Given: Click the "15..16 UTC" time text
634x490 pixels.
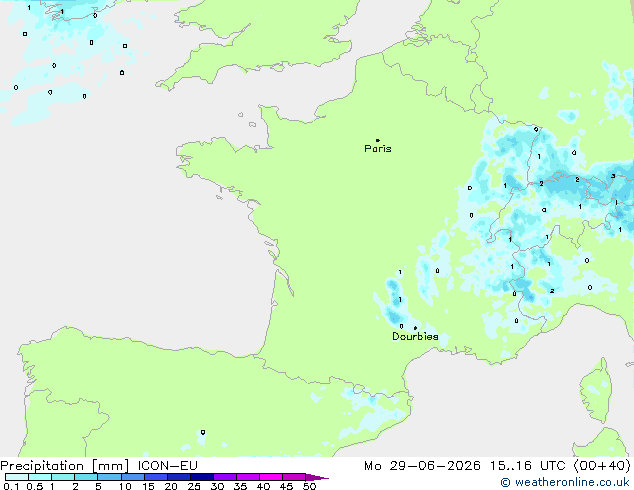Looking at the screenshot, I should 527,466.
